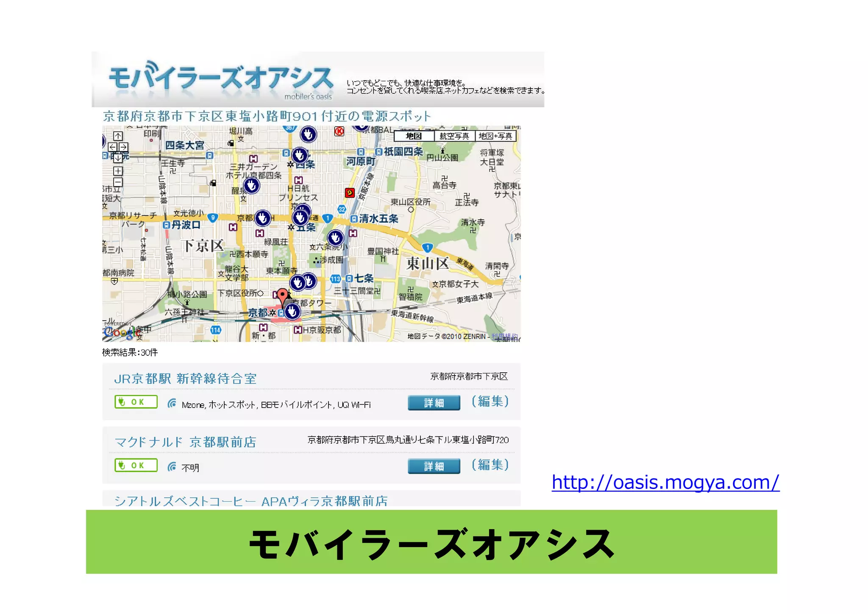Zoom out the map with minus button

(x=118, y=182)
